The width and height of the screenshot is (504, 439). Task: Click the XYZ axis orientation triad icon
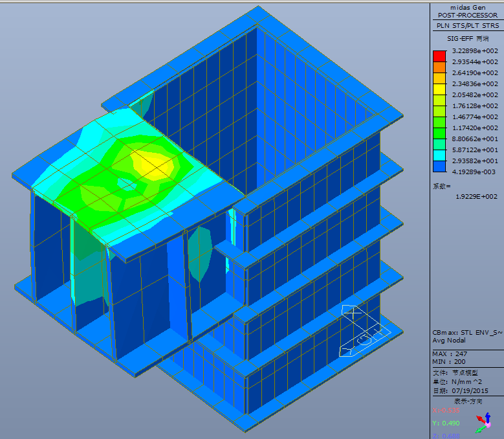point(483,424)
